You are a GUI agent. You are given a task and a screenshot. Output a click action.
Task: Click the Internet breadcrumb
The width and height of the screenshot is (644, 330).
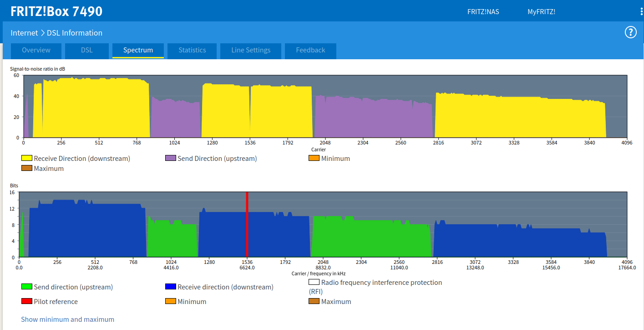(x=24, y=33)
